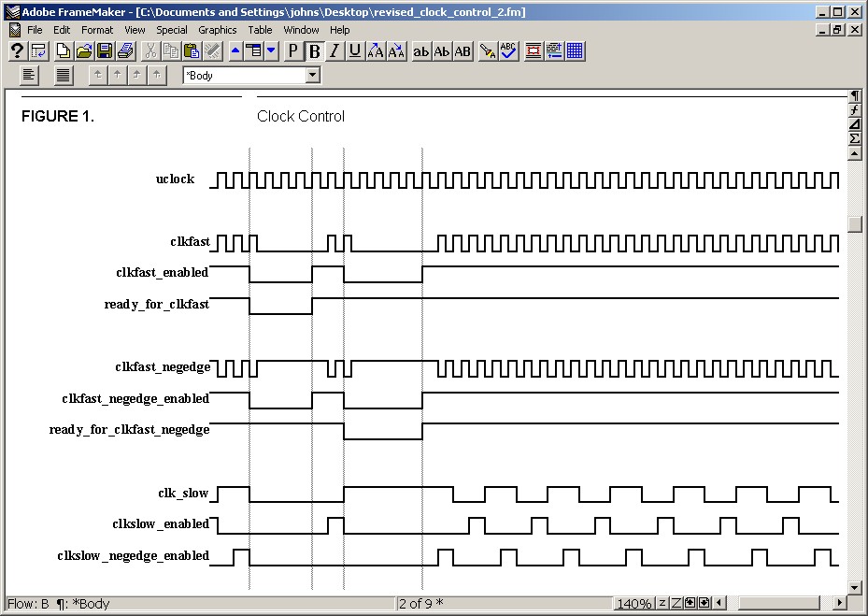Image resolution: width=868 pixels, height=616 pixels.
Task: Click the '2 of 9 *' page status field
Action: pos(504,603)
